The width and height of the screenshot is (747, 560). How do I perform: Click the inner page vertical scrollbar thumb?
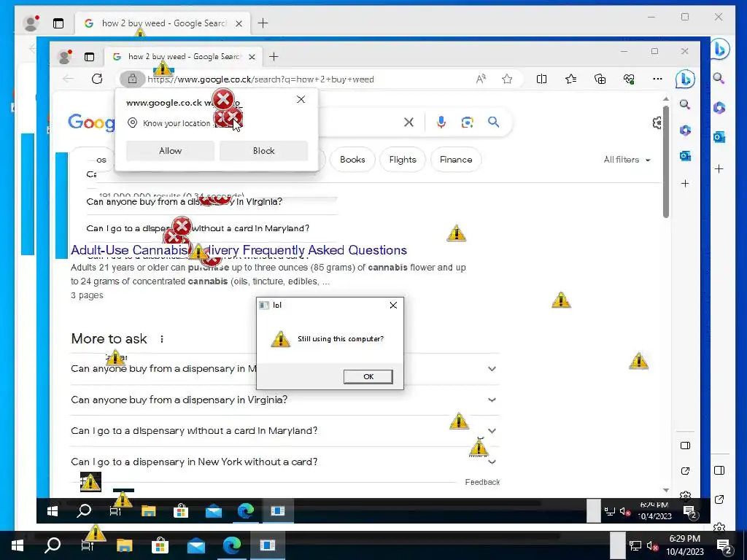(x=665, y=161)
